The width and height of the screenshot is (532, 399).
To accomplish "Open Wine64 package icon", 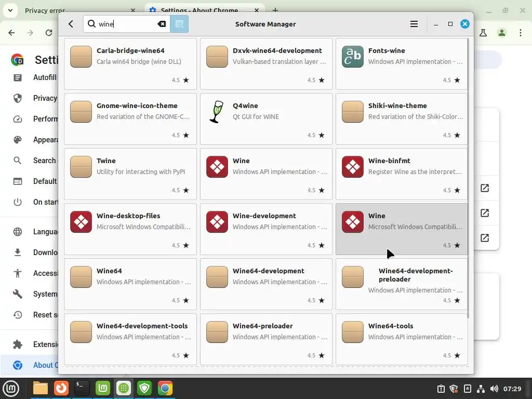I will tap(81, 276).
